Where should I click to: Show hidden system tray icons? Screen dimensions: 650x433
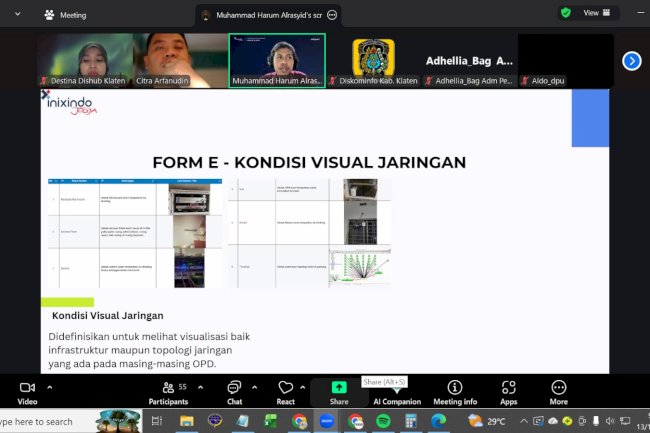pos(524,421)
